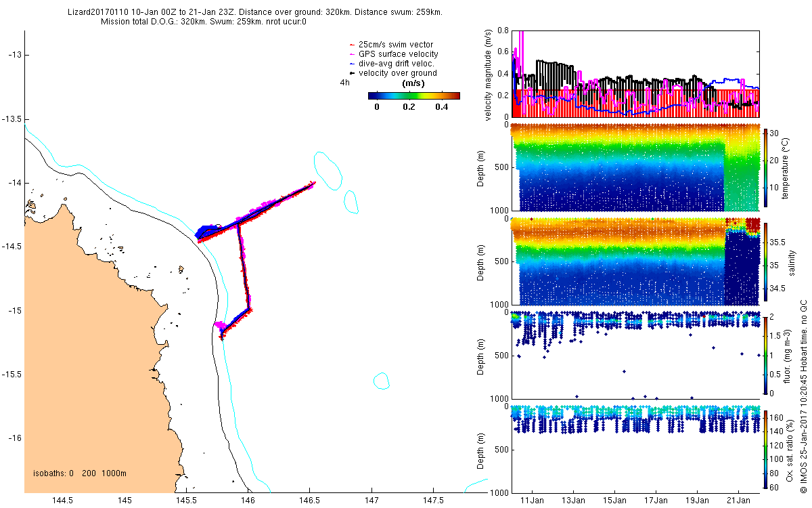Viewport: 812px width, 508px height.
Task: Click the velocity (m/s) colorbar
Action: point(413,96)
